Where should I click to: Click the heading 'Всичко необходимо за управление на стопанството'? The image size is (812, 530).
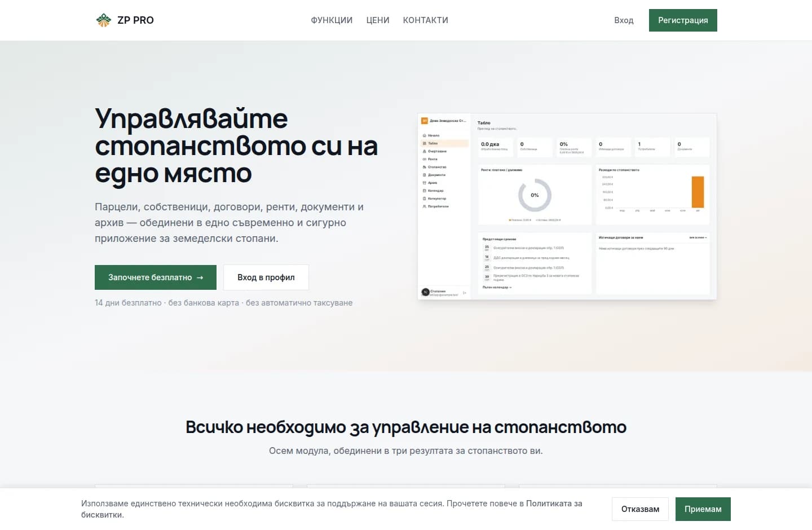coord(406,427)
